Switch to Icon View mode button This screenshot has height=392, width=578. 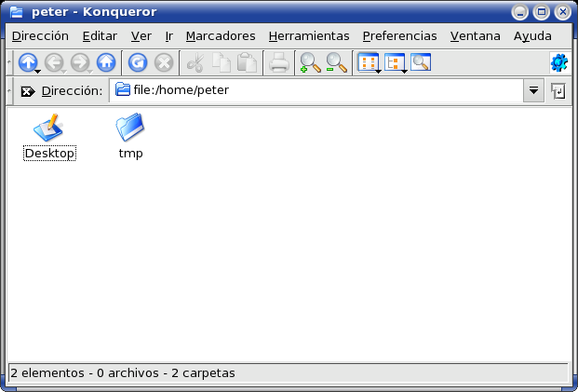click(x=369, y=62)
